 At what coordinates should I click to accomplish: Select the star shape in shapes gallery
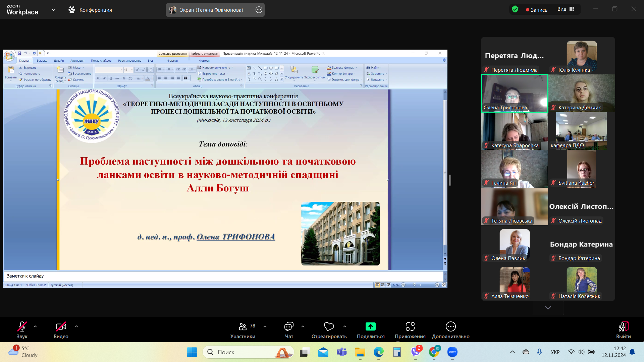coord(276,79)
